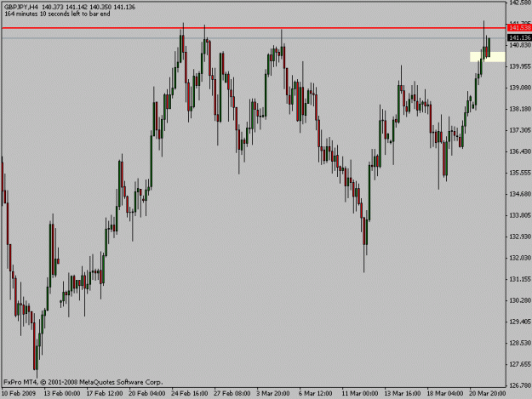Click the 134.680 price axis label

click(519, 194)
